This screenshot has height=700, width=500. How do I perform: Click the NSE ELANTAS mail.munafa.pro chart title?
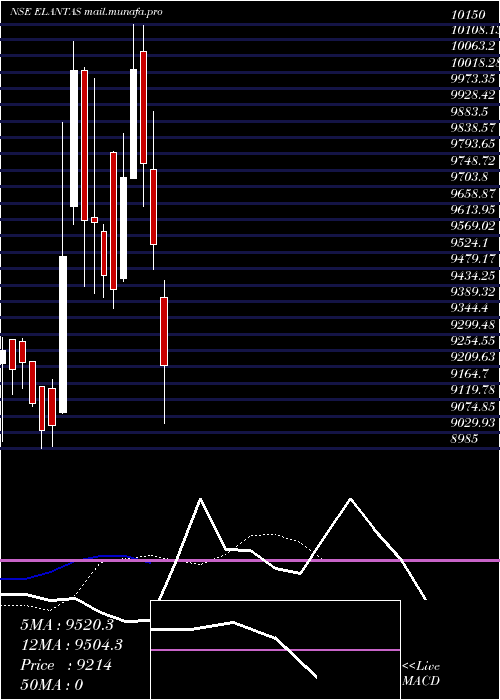point(87,12)
